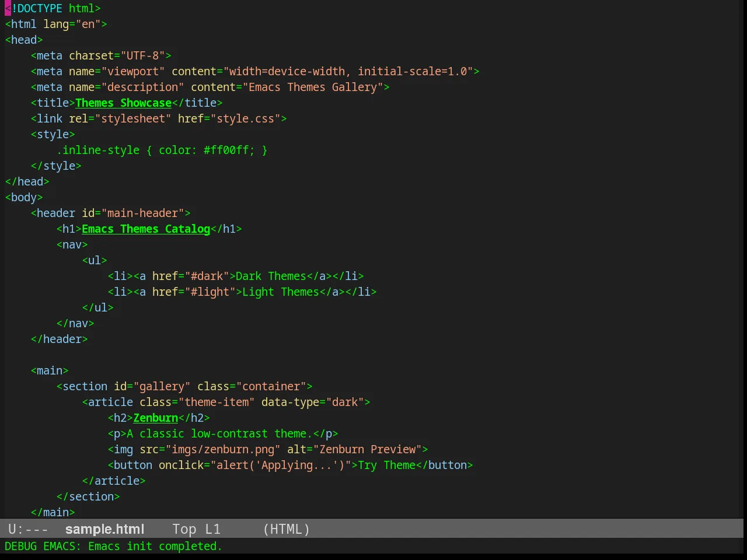The height and width of the screenshot is (560, 747).
Task: Click the charset="UTF-8" meta attribute
Action: [117, 55]
